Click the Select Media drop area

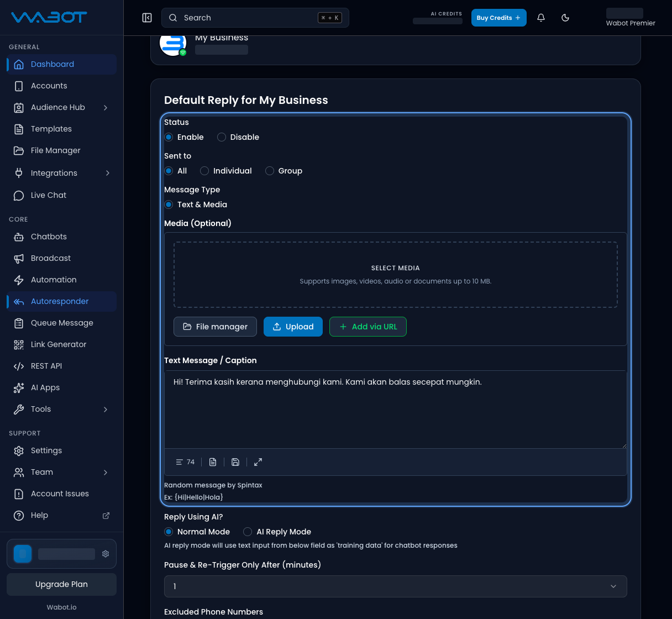tap(396, 275)
